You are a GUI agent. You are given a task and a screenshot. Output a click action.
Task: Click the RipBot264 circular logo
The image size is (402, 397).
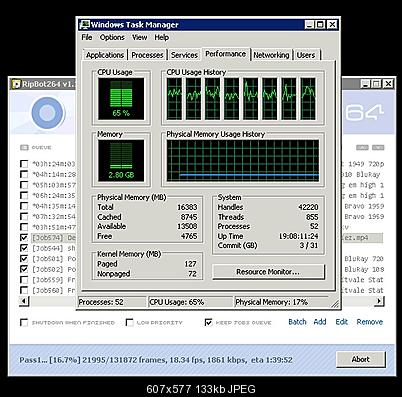click(48, 113)
